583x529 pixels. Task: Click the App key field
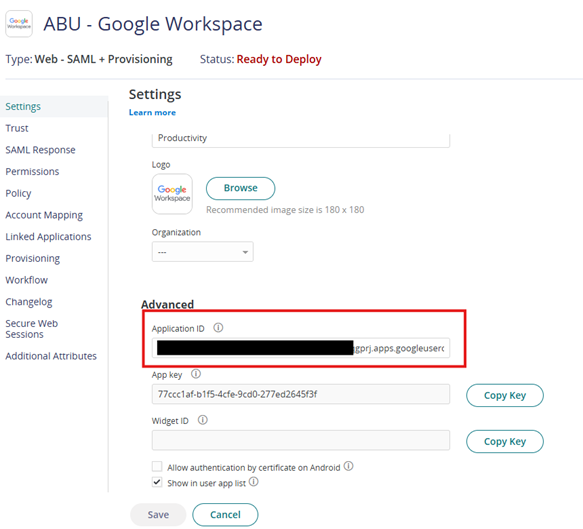(x=301, y=394)
